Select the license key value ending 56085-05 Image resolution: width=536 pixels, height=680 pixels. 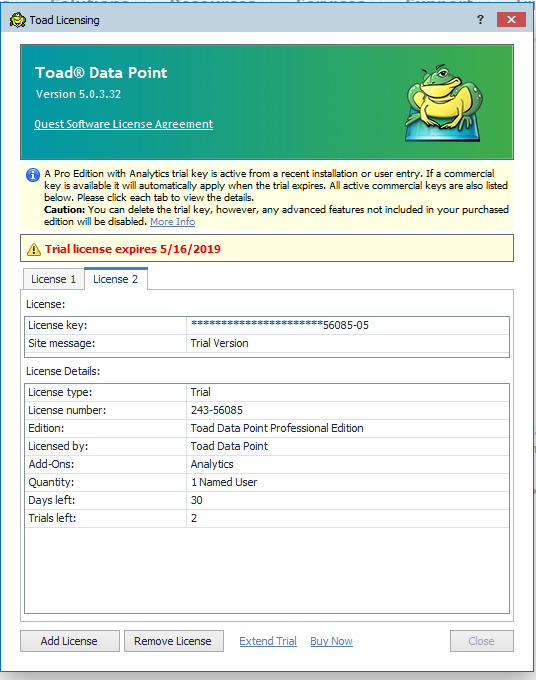tap(280, 325)
